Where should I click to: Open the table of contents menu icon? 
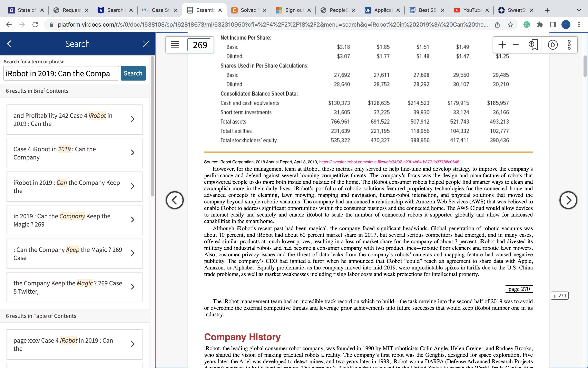click(x=175, y=45)
